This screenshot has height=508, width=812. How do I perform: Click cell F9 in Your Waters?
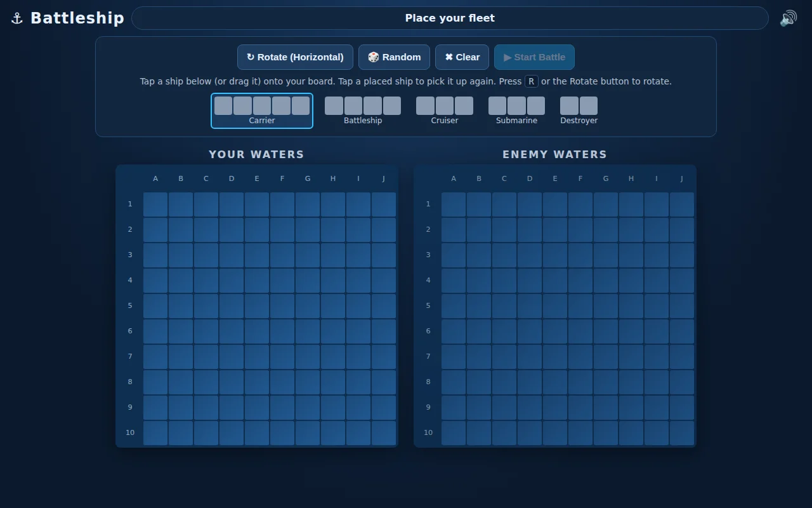[282, 408]
